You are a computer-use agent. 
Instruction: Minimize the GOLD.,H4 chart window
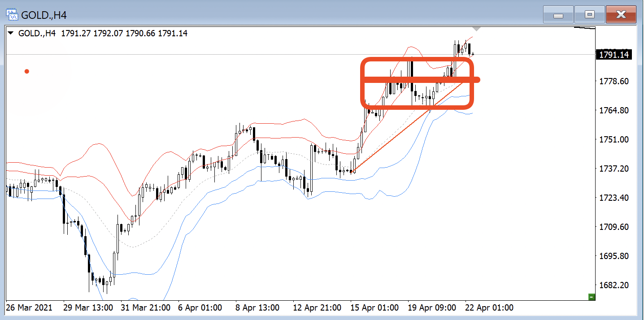coord(558,15)
